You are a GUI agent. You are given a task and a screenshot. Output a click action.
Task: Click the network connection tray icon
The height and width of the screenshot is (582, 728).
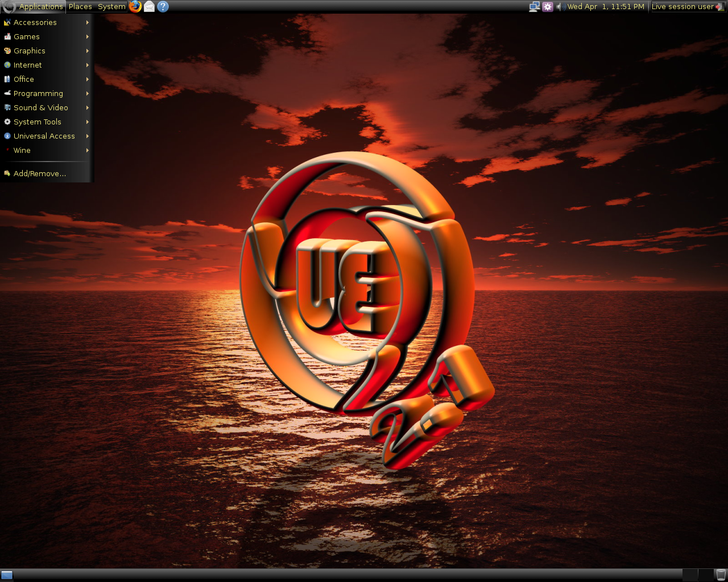[x=534, y=6]
